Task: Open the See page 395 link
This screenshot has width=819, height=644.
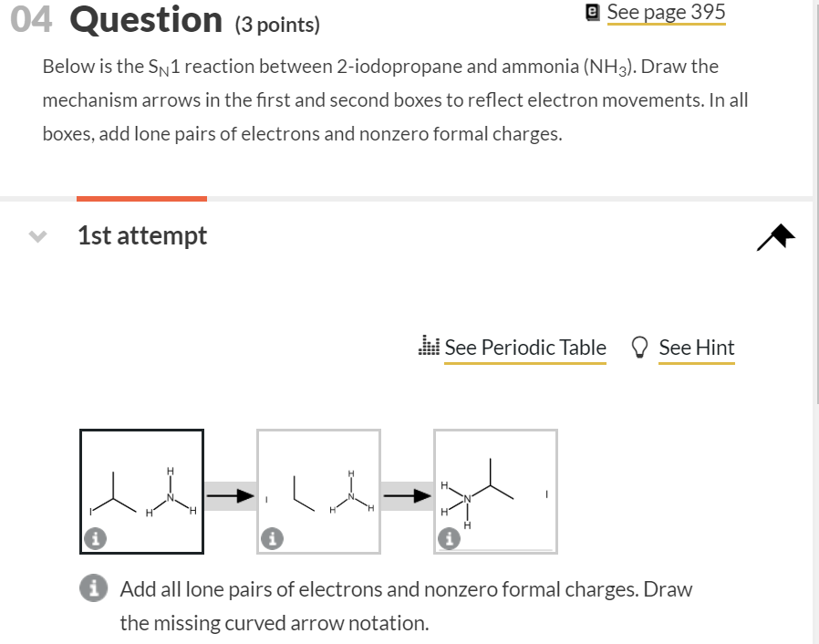Action: pos(666,13)
